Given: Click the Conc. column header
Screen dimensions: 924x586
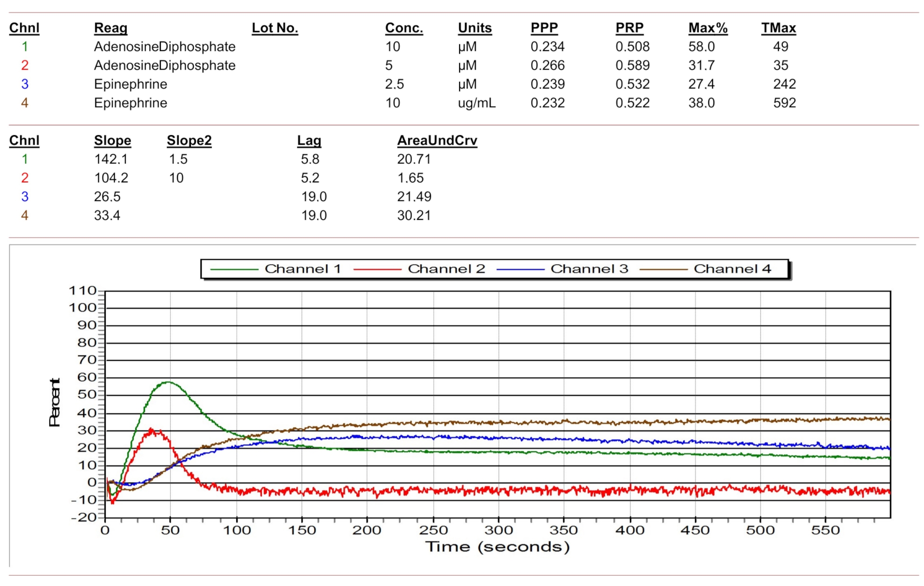Looking at the screenshot, I should [x=404, y=28].
